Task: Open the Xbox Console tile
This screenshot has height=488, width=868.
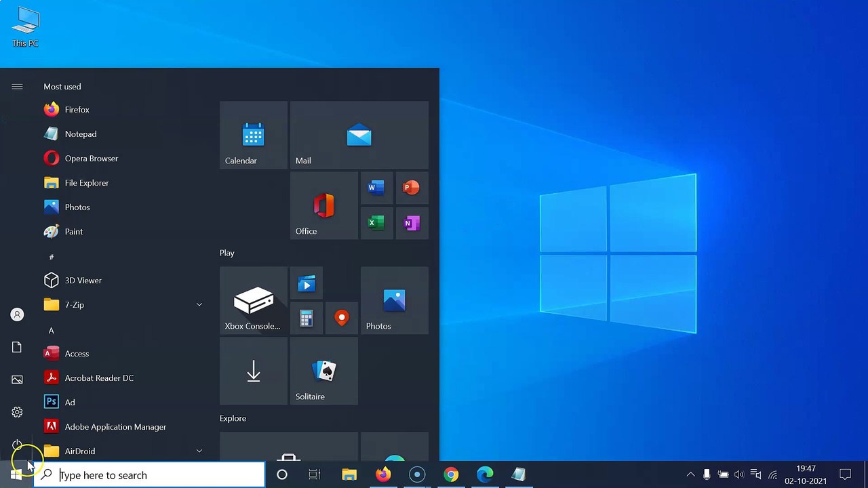Action: click(254, 300)
